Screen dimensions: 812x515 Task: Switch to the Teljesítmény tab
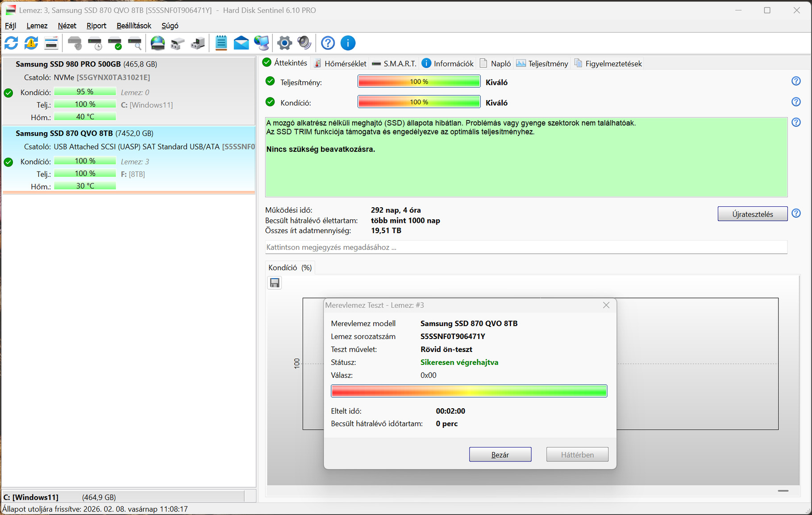542,63
